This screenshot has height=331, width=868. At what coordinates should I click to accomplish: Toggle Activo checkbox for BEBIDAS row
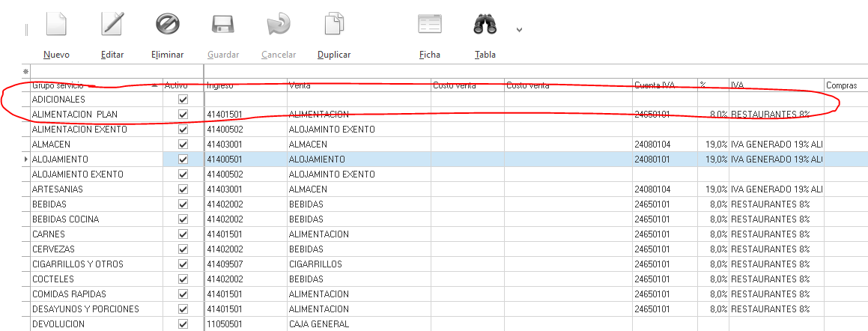click(183, 204)
